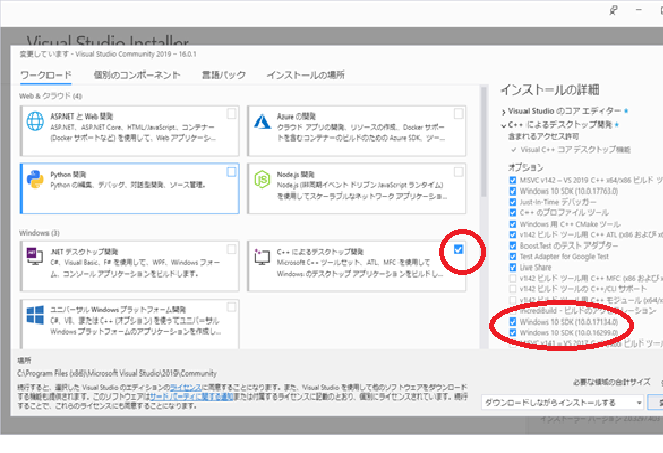663x453 pixels.
Task: Check the .NET デスクトップ開発 workload checkbox
Action: 231,249
